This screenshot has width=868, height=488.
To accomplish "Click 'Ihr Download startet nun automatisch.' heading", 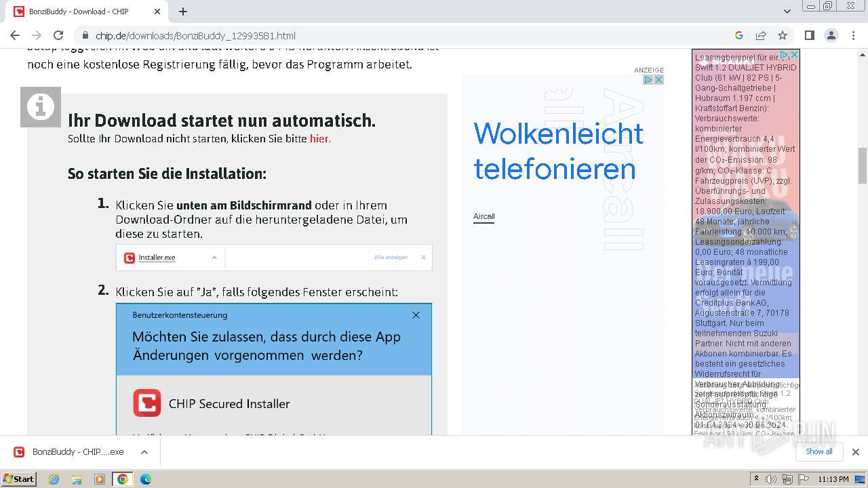I will tap(222, 121).
